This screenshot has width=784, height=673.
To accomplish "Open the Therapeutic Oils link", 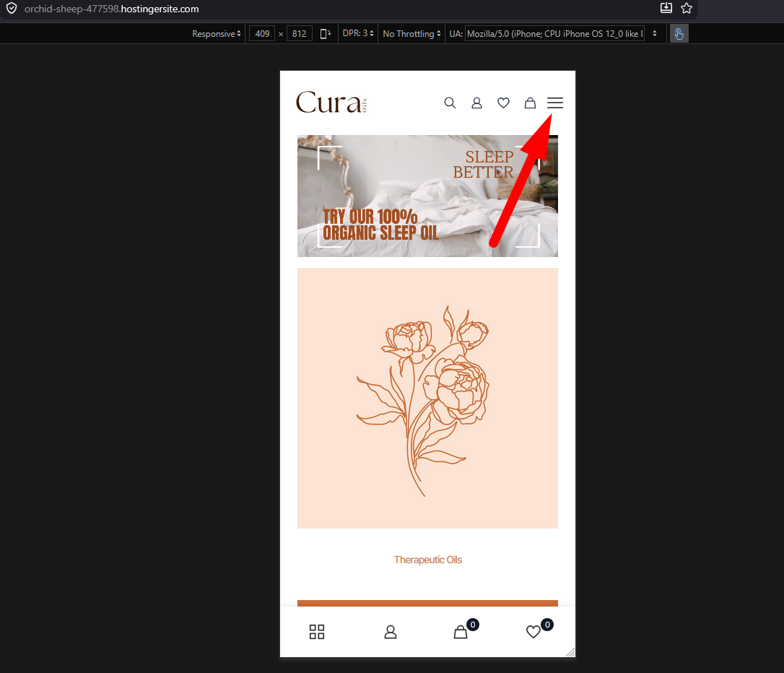I will tap(428, 560).
